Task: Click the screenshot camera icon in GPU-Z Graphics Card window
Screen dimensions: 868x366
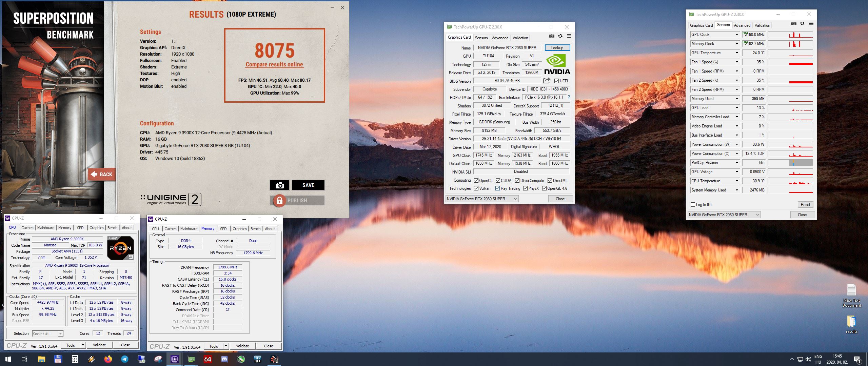Action: pyautogui.click(x=552, y=36)
